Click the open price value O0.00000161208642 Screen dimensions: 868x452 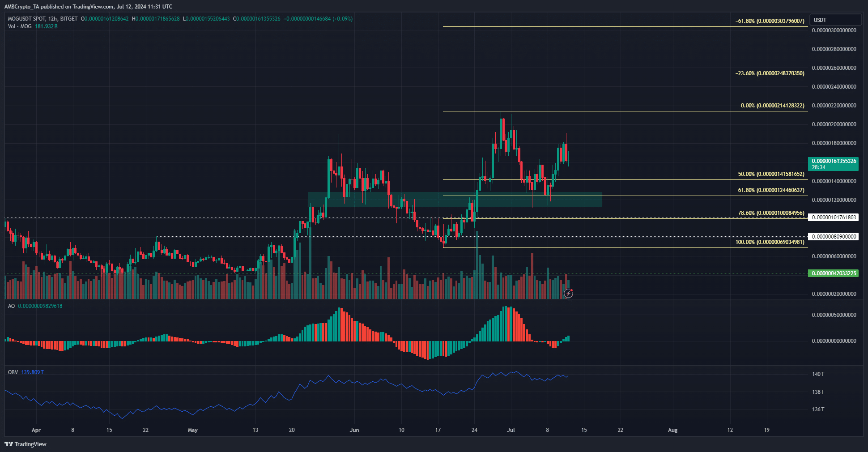click(x=105, y=19)
